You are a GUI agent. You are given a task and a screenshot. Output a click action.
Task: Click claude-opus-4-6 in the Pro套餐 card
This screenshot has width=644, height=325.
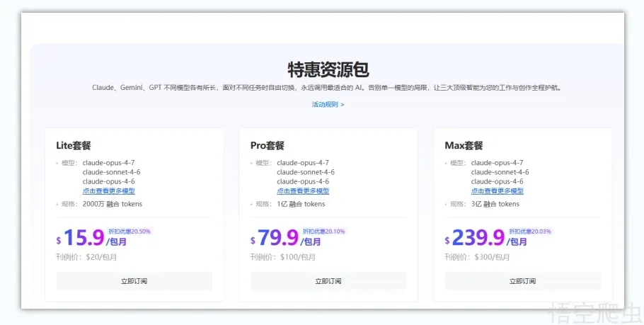coord(303,181)
